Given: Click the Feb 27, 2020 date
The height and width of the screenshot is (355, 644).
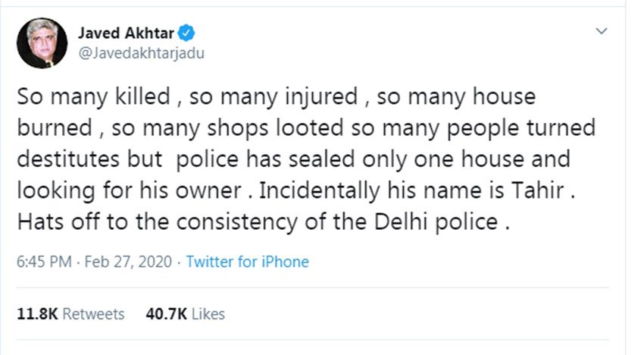Looking at the screenshot, I should (129, 262).
